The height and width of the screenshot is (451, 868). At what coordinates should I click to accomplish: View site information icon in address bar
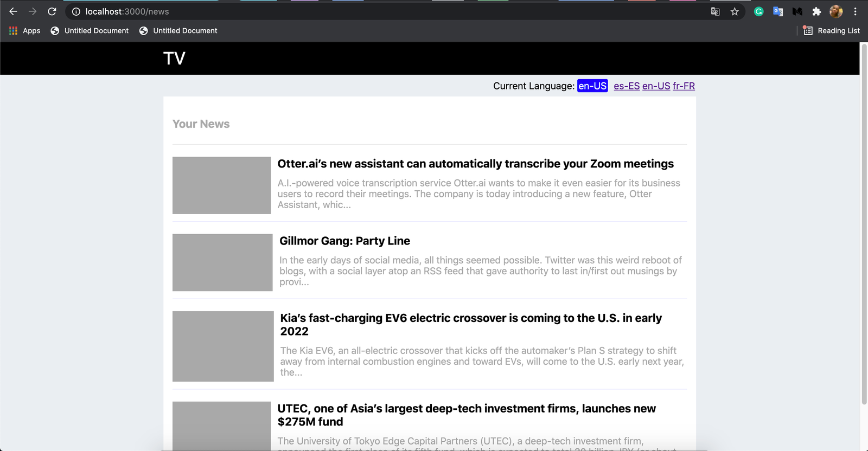click(x=76, y=11)
